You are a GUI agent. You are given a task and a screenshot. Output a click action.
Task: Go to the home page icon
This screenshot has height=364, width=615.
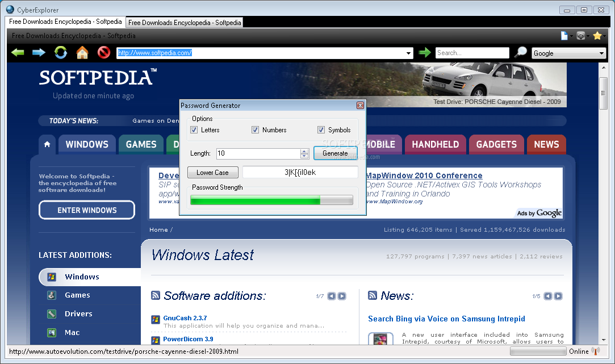(82, 52)
